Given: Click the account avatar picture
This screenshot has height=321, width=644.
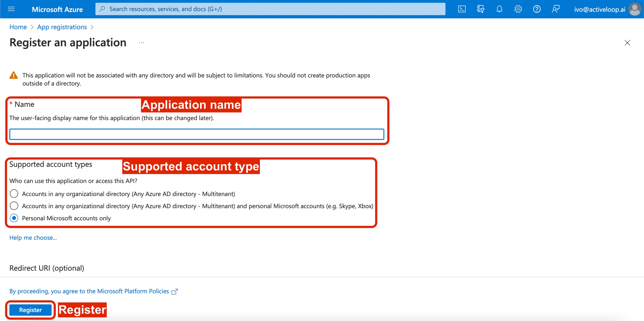Looking at the screenshot, I should [x=634, y=9].
